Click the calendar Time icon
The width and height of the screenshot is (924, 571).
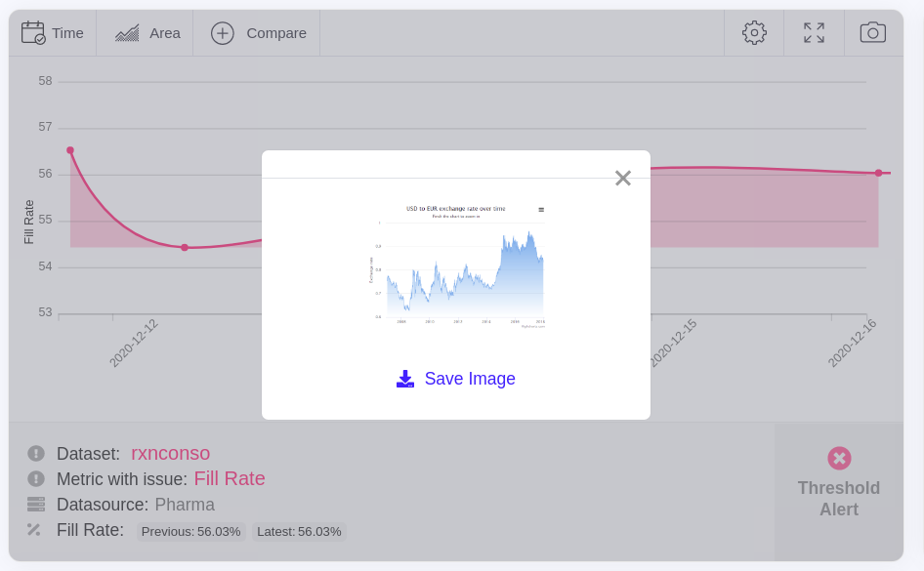pos(33,32)
